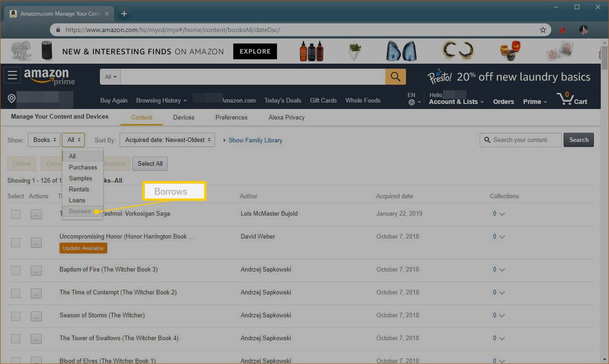Open actions menu for Baptism of Fire
609x364 pixels.
click(x=36, y=271)
